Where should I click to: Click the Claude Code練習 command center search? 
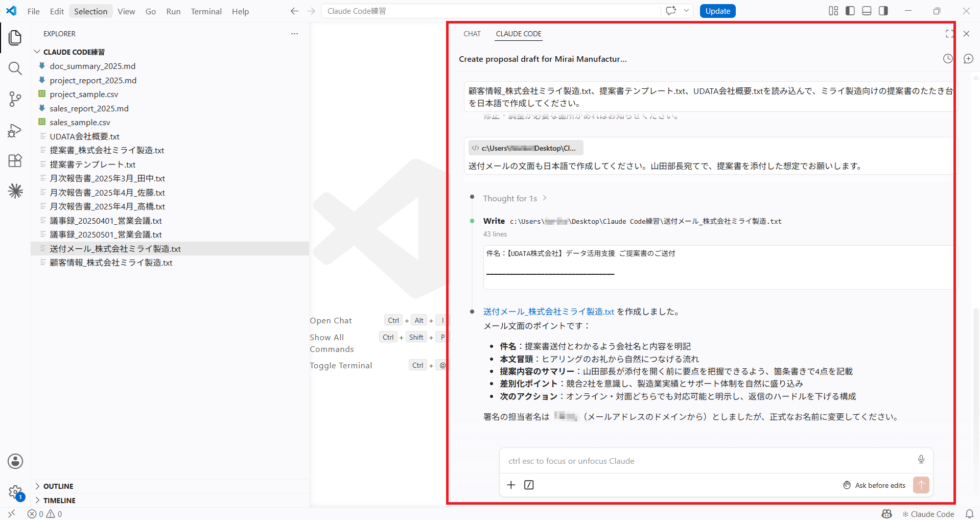pos(491,11)
